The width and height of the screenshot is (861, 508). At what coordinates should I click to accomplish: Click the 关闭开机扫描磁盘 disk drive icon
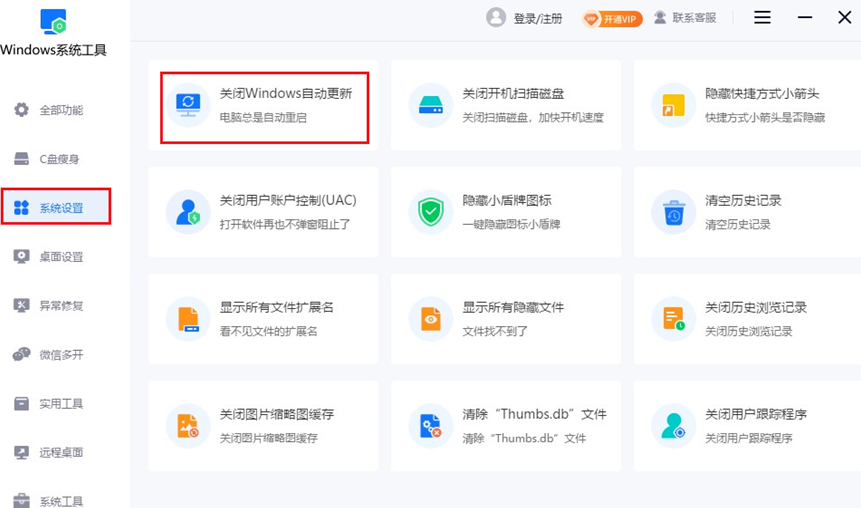point(431,105)
